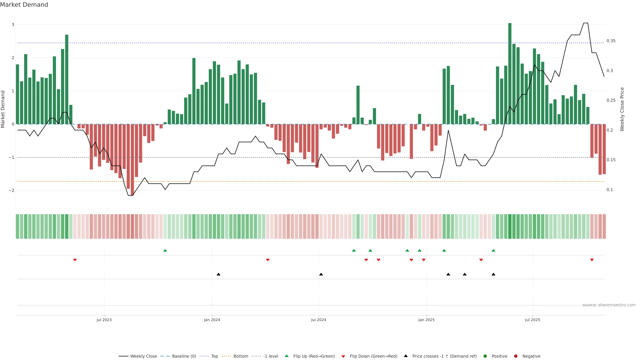Click black price-cross marker near Jul 2024
644x362 pixels.
[321, 274]
